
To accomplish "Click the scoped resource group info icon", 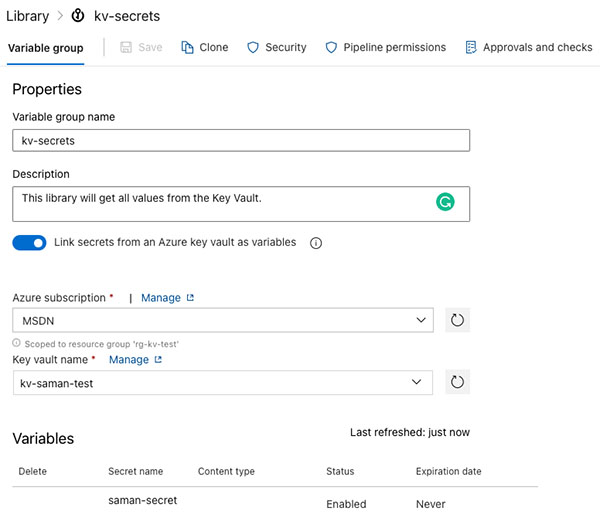I will [16, 343].
